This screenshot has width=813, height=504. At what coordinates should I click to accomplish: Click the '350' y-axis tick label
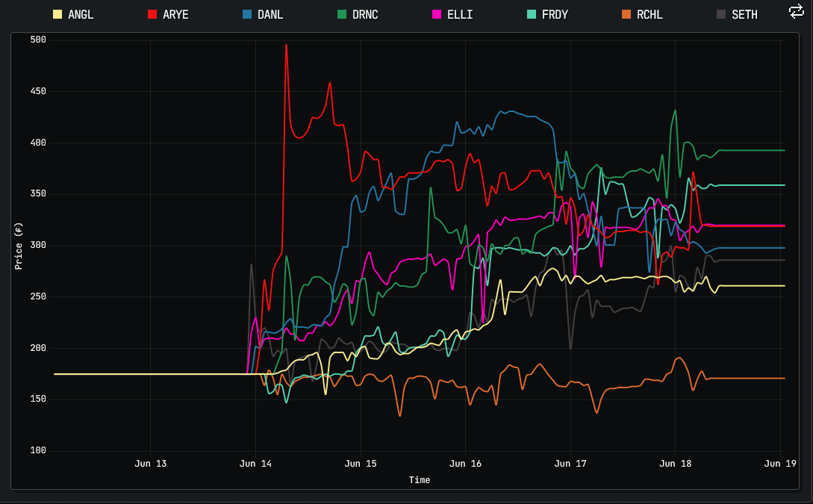(38, 194)
